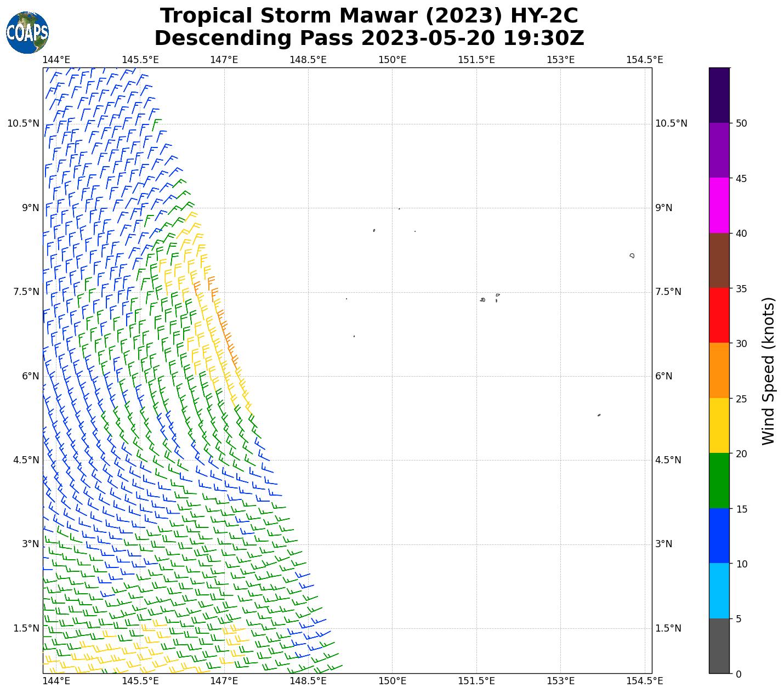
Task: Click the 50 tick label on the colorbar
Action: (x=741, y=123)
